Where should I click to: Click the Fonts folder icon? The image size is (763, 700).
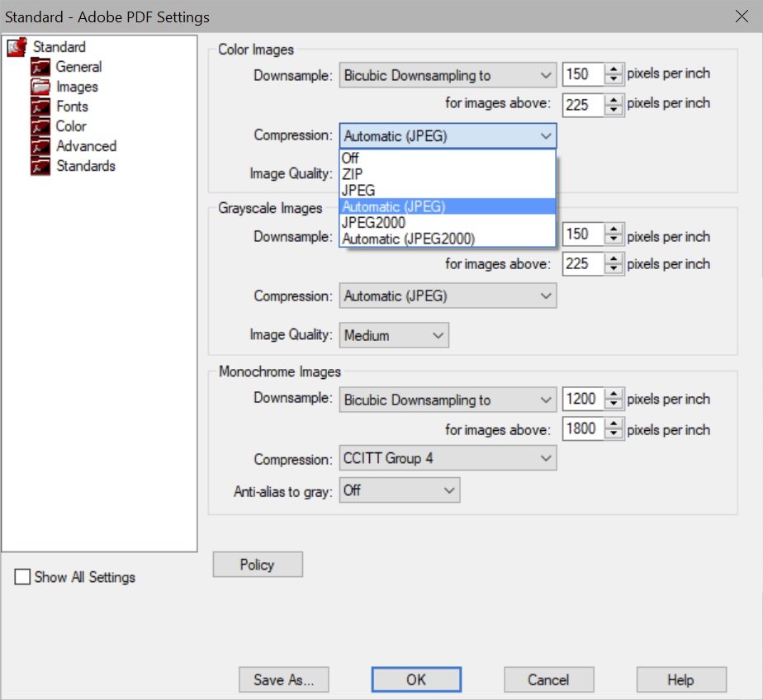pyautogui.click(x=40, y=106)
